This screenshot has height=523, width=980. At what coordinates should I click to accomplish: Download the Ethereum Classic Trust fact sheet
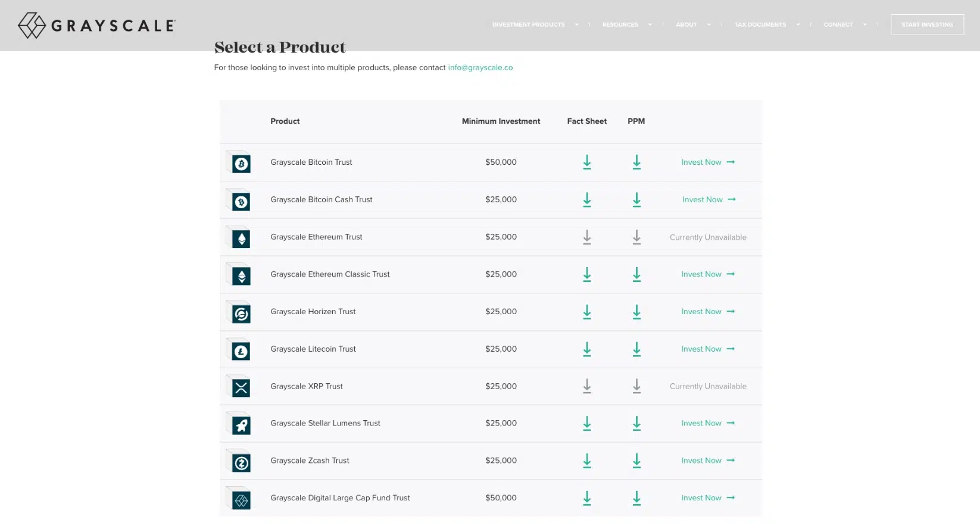pos(586,274)
